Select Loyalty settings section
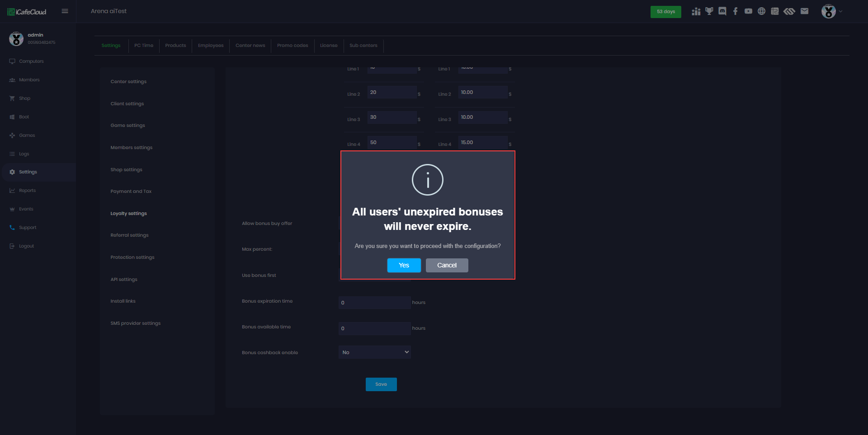Image resolution: width=868 pixels, height=435 pixels. (129, 214)
